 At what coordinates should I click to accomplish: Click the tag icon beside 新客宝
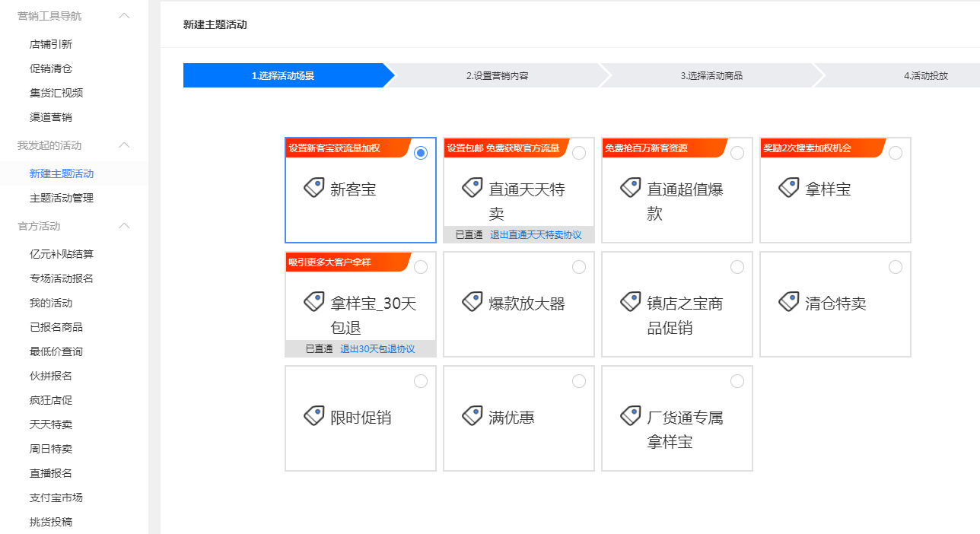click(x=314, y=188)
